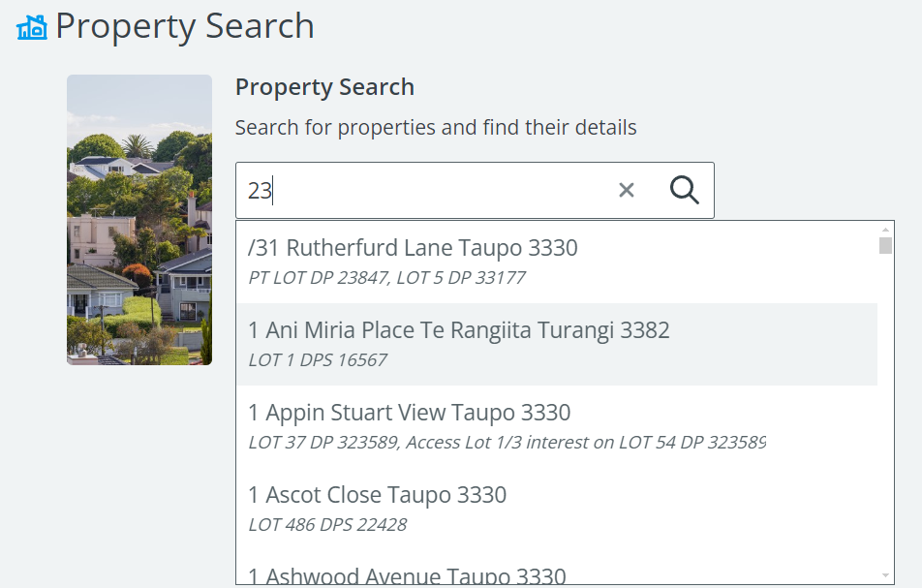
Task: Pick 1 Ashwood Avenue Taupo 3330 entry
Action: click(x=407, y=574)
